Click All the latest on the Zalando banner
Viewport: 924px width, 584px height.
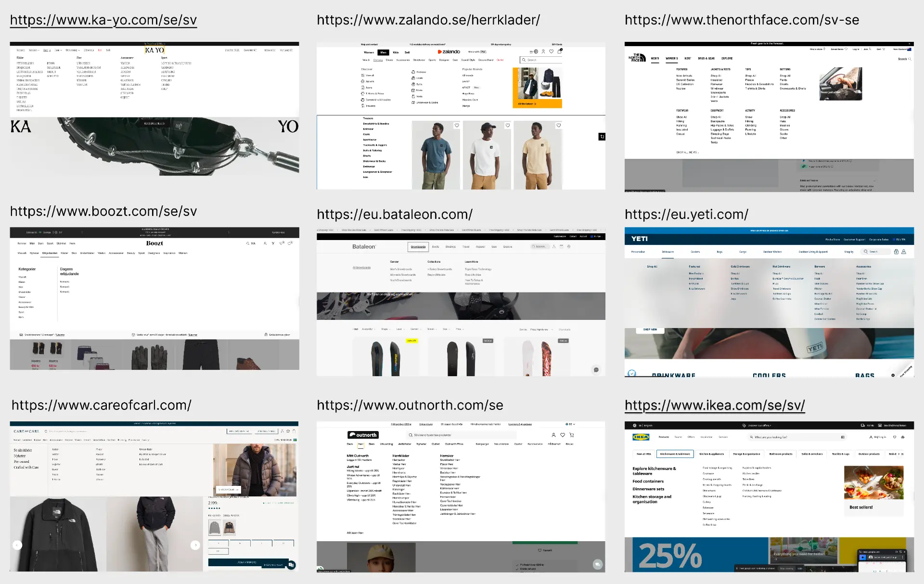(527, 104)
